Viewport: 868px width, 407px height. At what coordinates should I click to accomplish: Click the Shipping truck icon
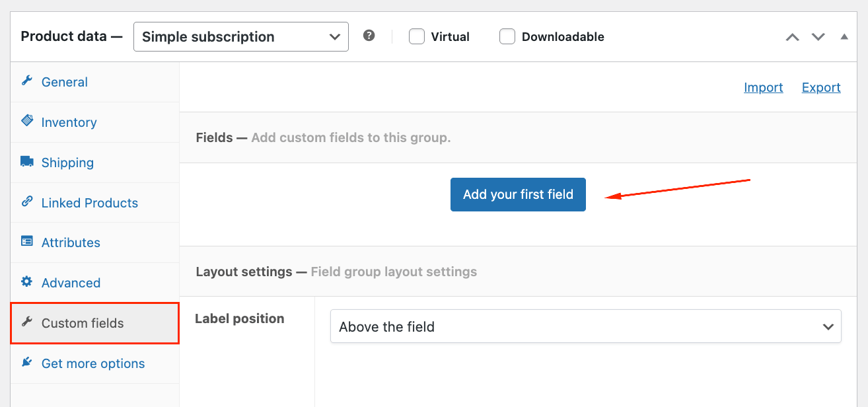coord(26,161)
